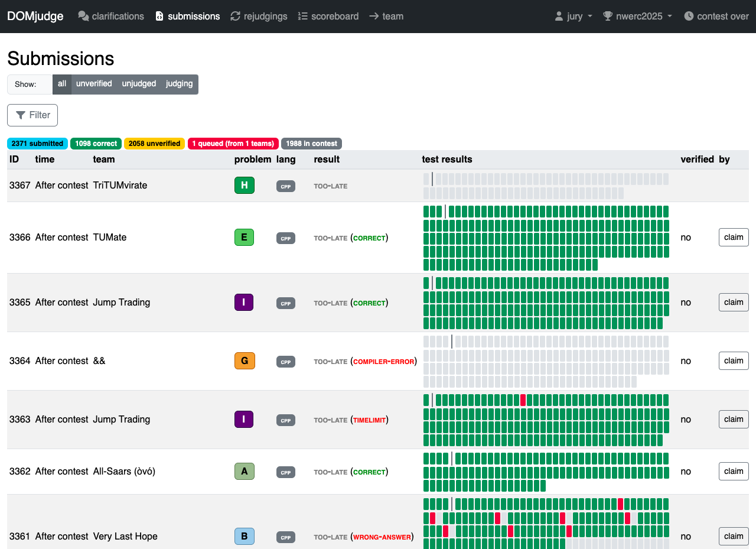
Task: Click team arrow icon in navbar
Action: pos(374,17)
